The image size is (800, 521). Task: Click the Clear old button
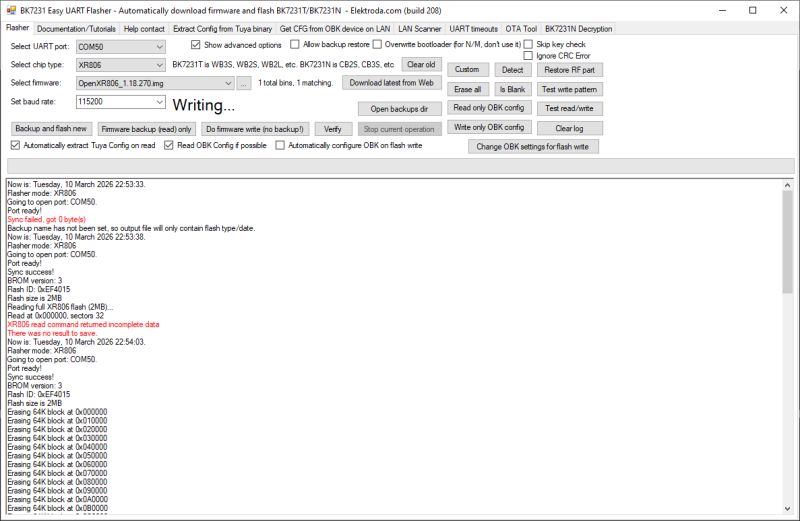(x=421, y=65)
